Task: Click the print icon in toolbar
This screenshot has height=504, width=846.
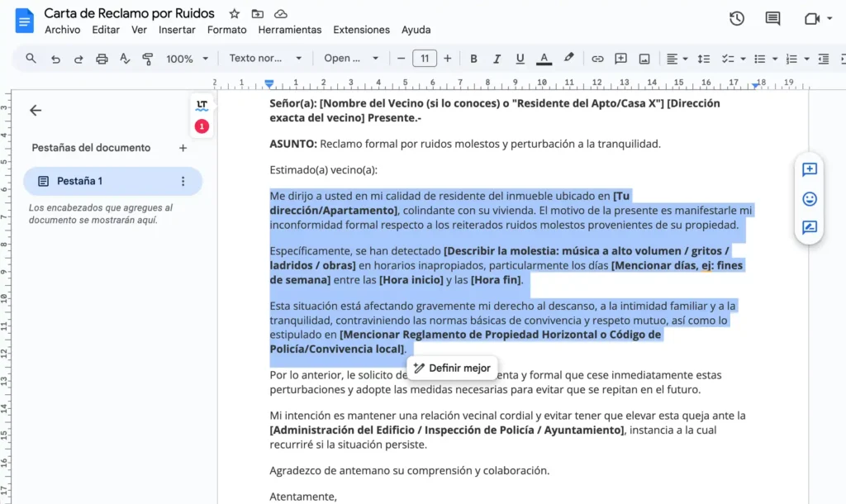Action: tap(102, 59)
